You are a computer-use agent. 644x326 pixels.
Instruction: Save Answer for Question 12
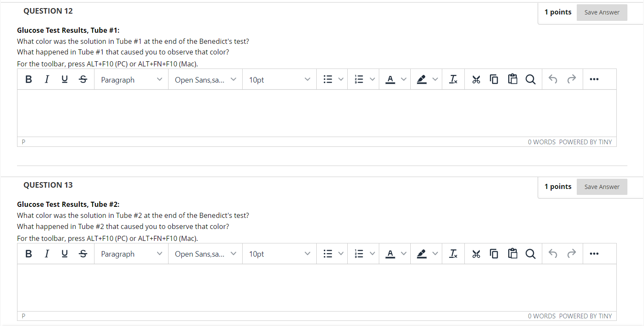pyautogui.click(x=602, y=12)
